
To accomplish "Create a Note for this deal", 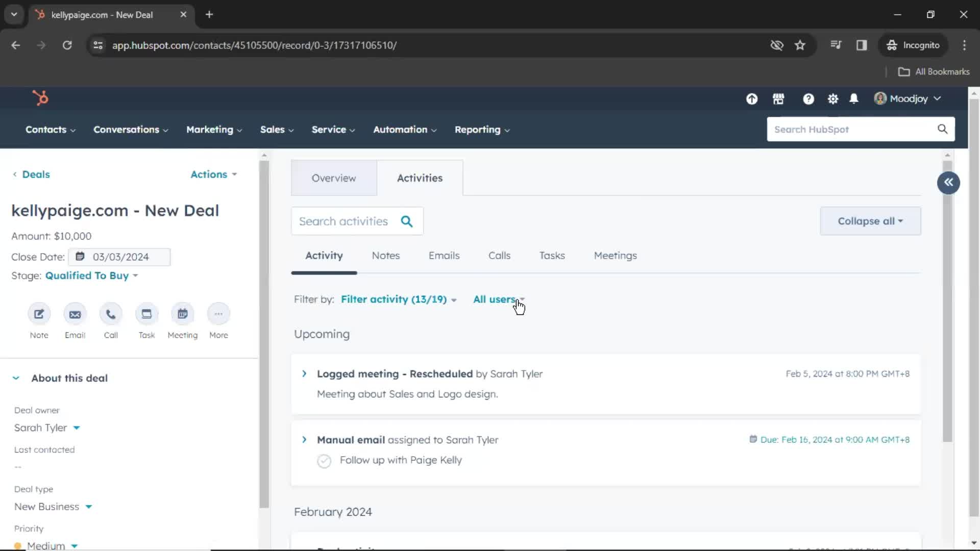I will click(39, 314).
